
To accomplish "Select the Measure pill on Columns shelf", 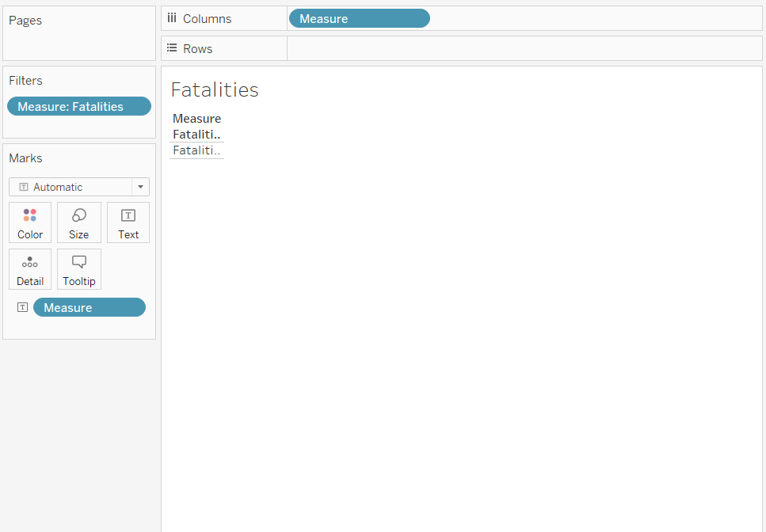I will 359,18.
